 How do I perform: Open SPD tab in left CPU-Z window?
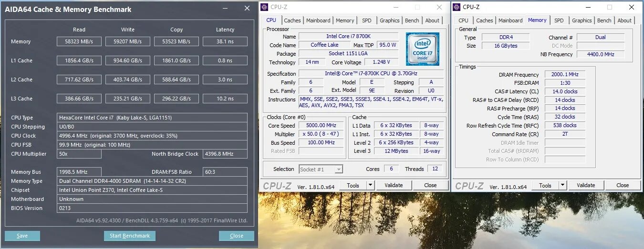pos(367,20)
